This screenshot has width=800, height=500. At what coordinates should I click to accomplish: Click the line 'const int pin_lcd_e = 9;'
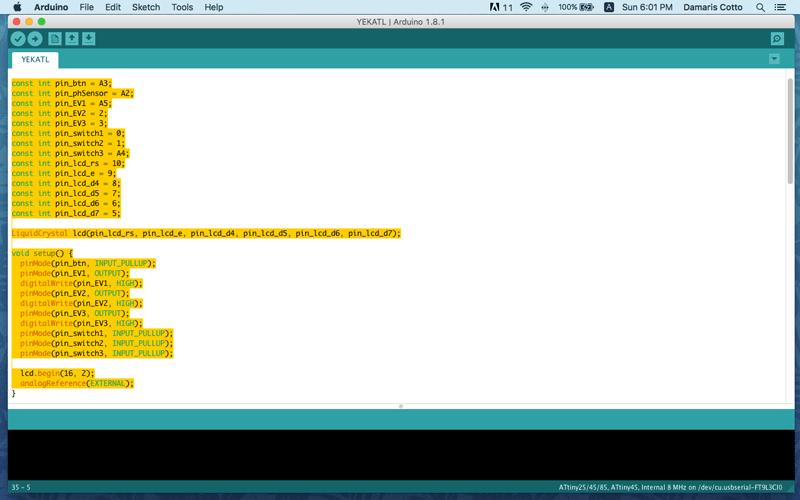64,173
